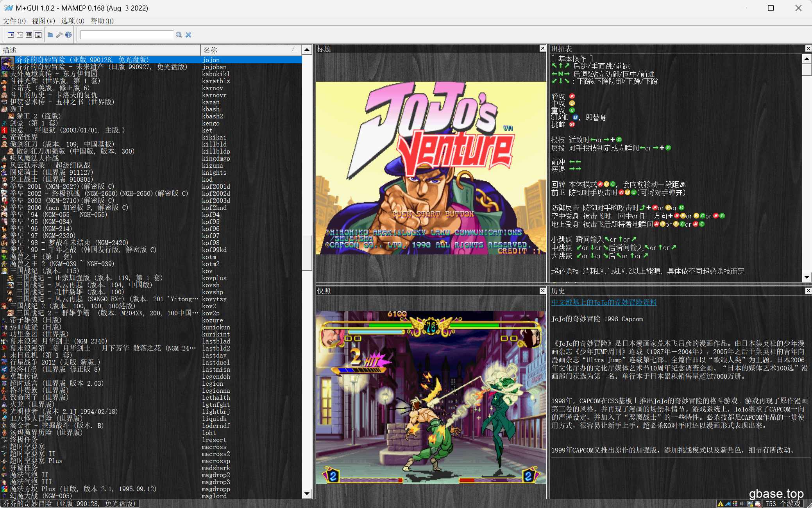Select 伊贺忍术传 - 五神之书 (世界版)
The height and width of the screenshot is (508, 812).
pos(151,102)
